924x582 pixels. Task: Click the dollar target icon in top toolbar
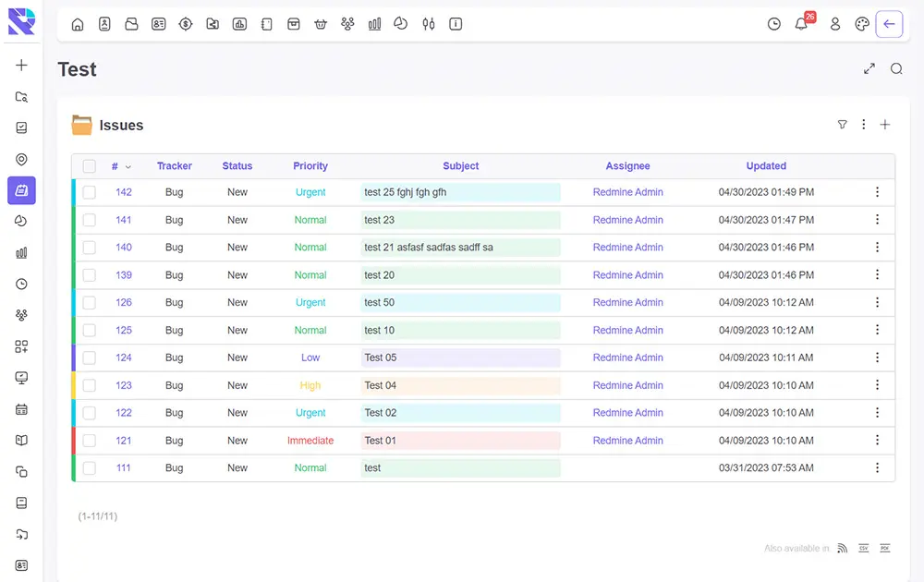pyautogui.click(x=186, y=24)
